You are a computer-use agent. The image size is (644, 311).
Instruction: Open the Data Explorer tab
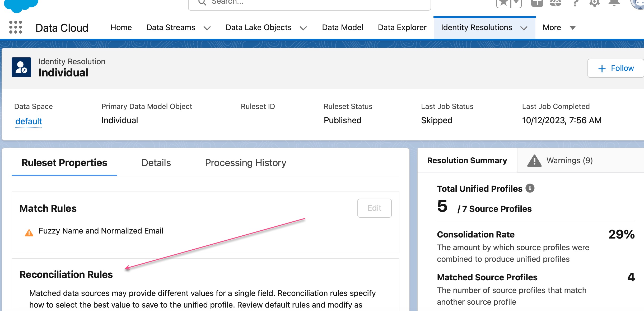(x=402, y=28)
